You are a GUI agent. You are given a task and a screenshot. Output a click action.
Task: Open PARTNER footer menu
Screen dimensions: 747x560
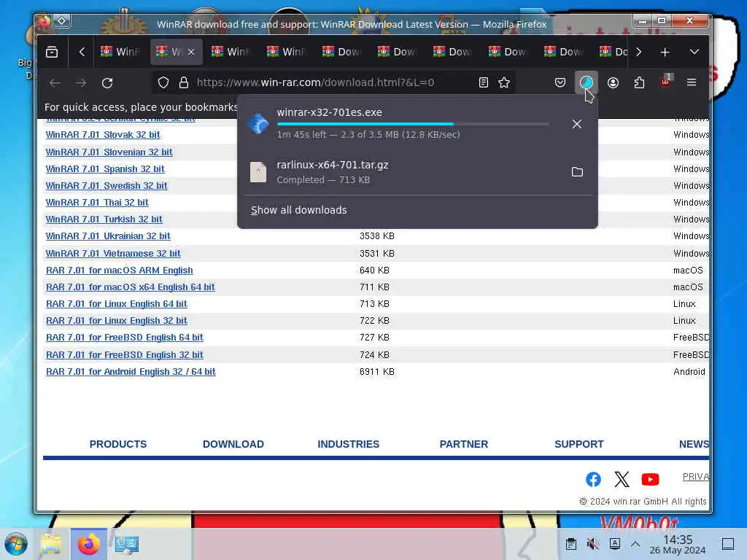point(463,444)
